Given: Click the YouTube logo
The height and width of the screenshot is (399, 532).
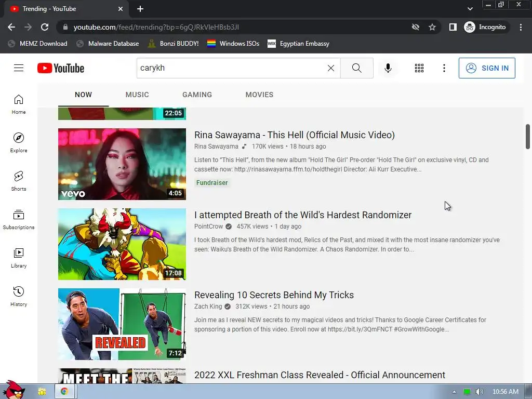Looking at the screenshot, I should pyautogui.click(x=61, y=68).
